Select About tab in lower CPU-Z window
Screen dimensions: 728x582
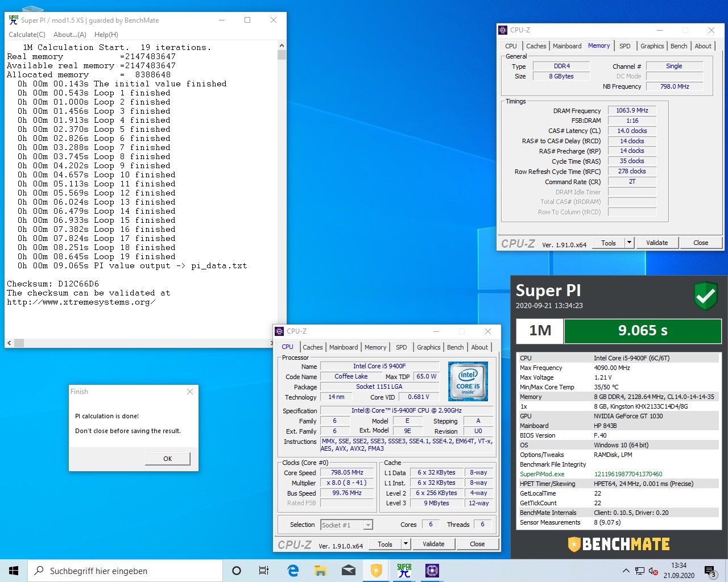tap(479, 347)
